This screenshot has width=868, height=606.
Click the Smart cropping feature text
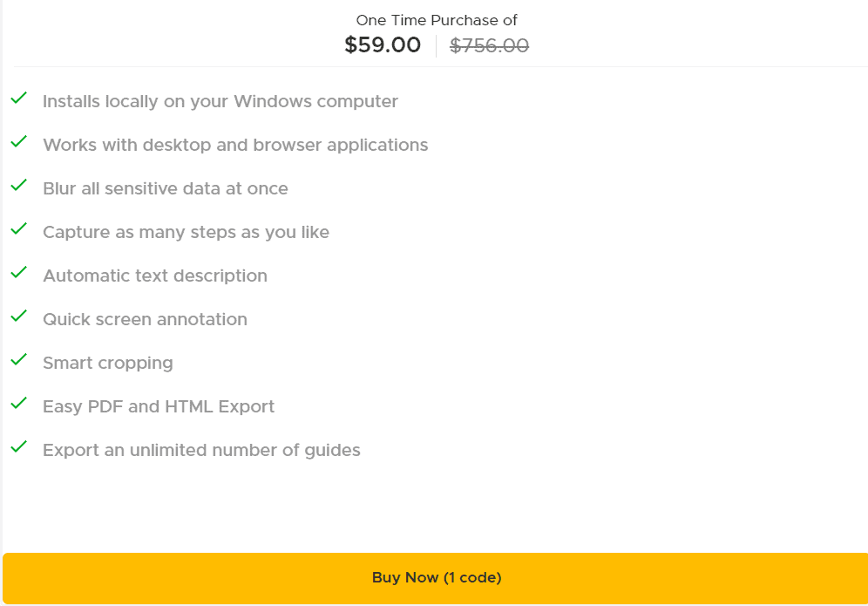[108, 363]
